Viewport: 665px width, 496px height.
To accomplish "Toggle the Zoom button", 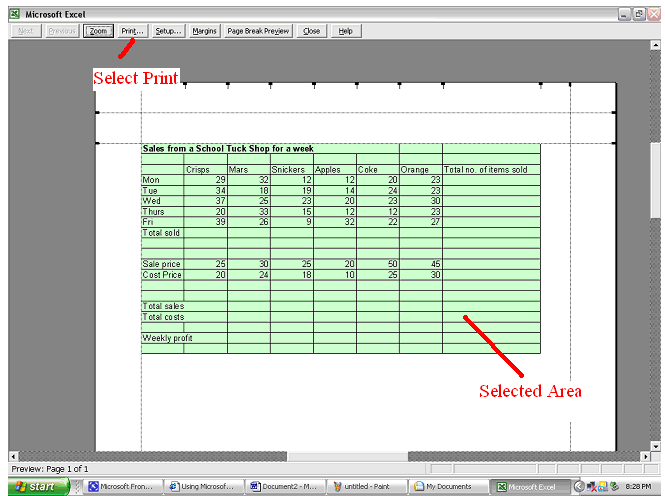I will 98,31.
